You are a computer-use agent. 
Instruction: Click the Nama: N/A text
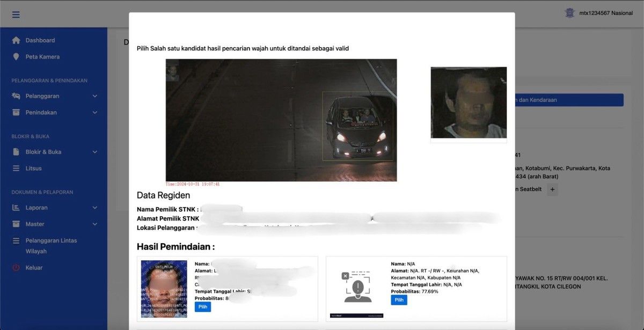tap(403, 264)
